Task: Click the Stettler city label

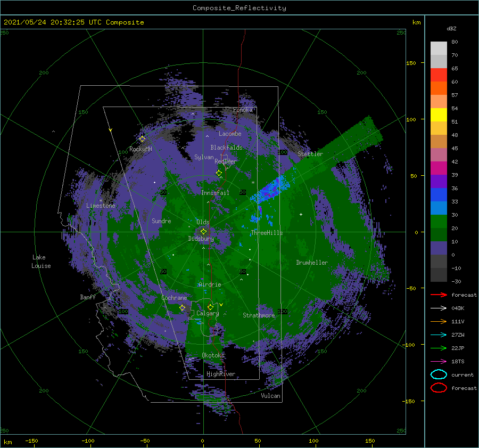Action: [x=310, y=154]
